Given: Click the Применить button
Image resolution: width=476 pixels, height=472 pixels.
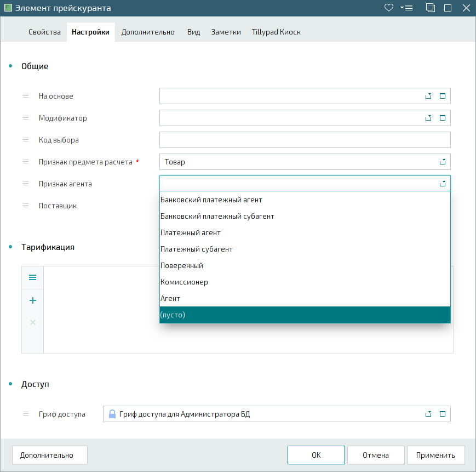Looking at the screenshot, I should [x=435, y=455].
